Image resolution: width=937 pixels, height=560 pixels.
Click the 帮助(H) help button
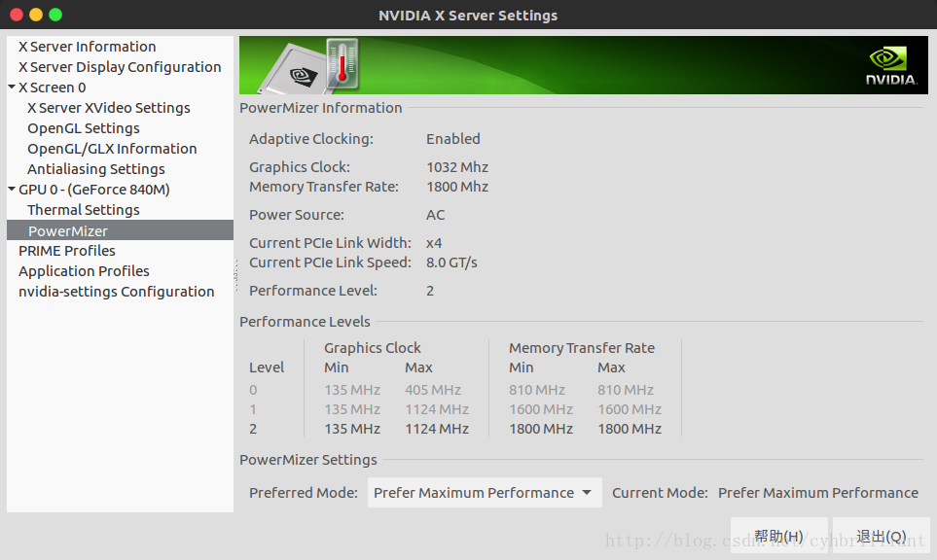click(x=778, y=536)
